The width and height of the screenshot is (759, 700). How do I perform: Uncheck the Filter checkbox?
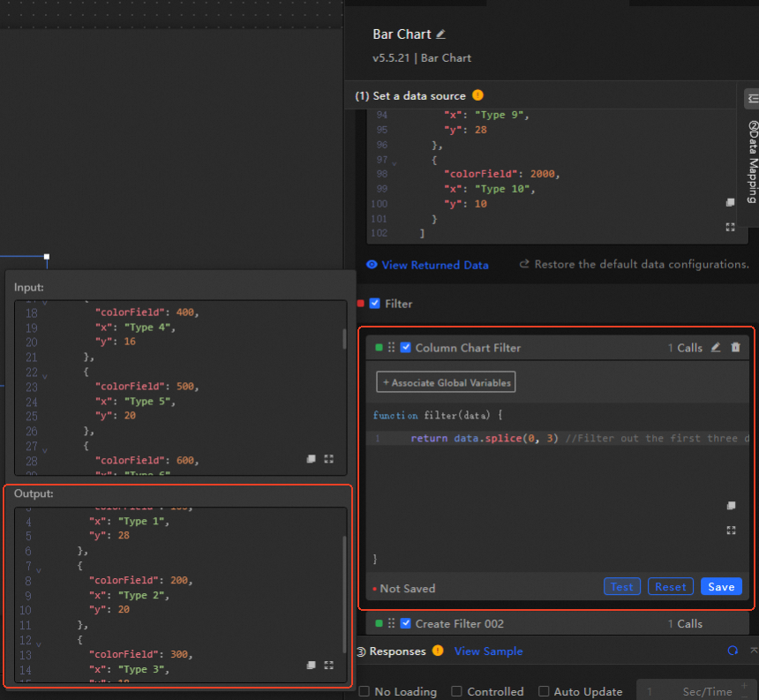click(375, 304)
